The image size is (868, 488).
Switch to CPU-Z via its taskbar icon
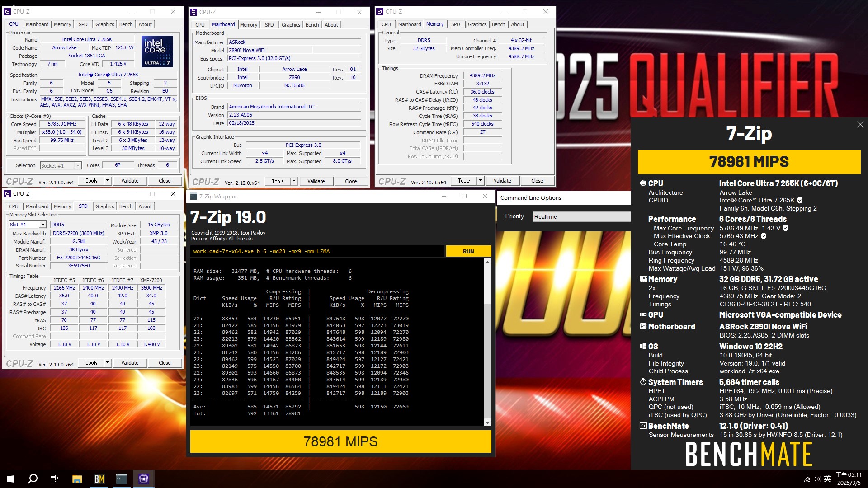pyautogui.click(x=144, y=479)
